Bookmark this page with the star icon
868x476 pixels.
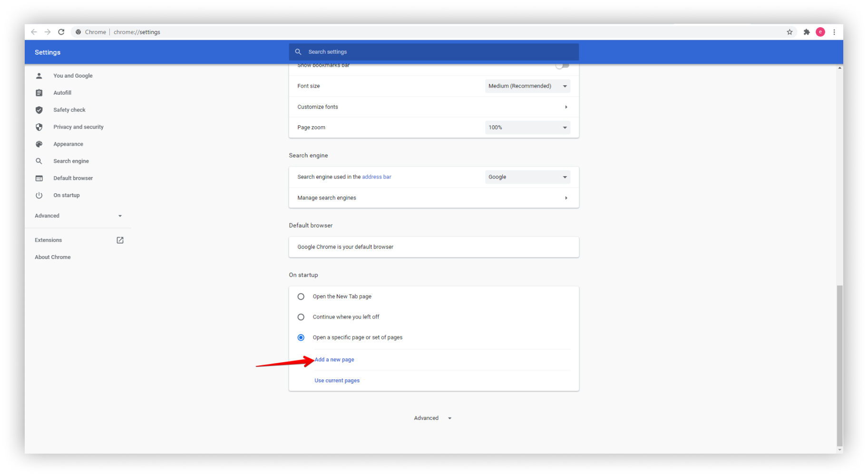pyautogui.click(x=790, y=32)
